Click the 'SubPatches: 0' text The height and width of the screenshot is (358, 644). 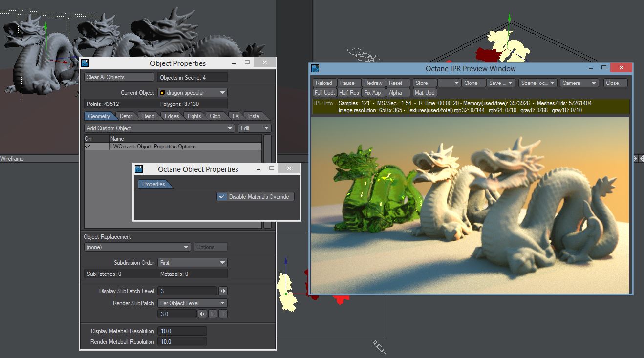pos(104,274)
